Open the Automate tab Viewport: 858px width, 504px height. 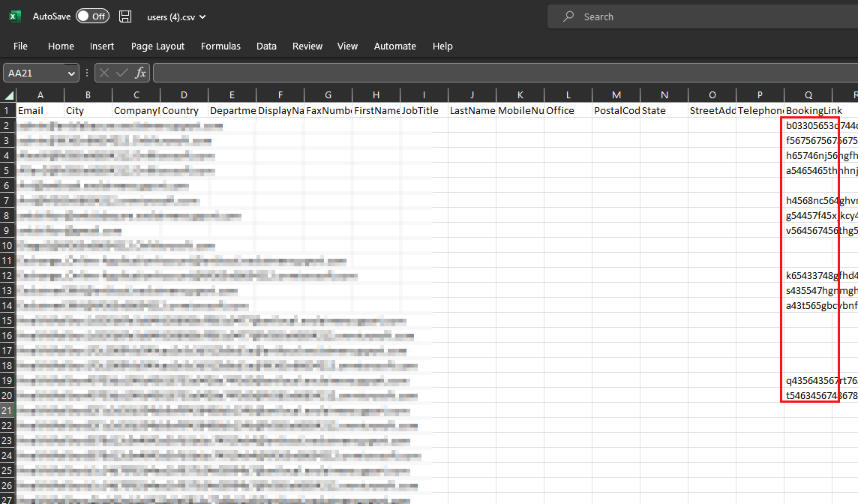pyautogui.click(x=394, y=46)
